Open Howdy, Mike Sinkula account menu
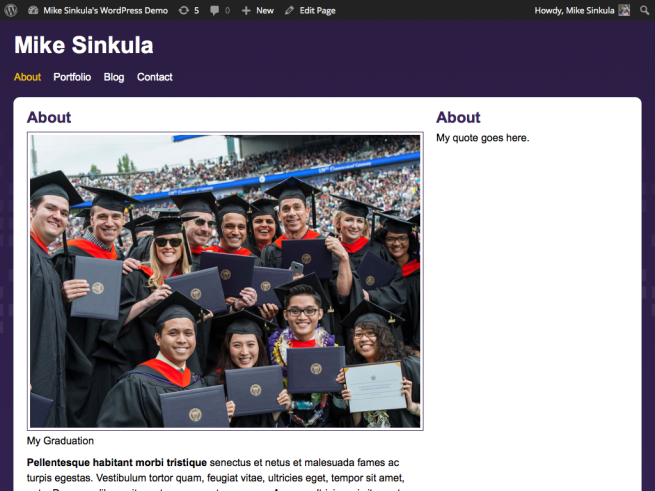This screenshot has width=655, height=491. (x=574, y=10)
